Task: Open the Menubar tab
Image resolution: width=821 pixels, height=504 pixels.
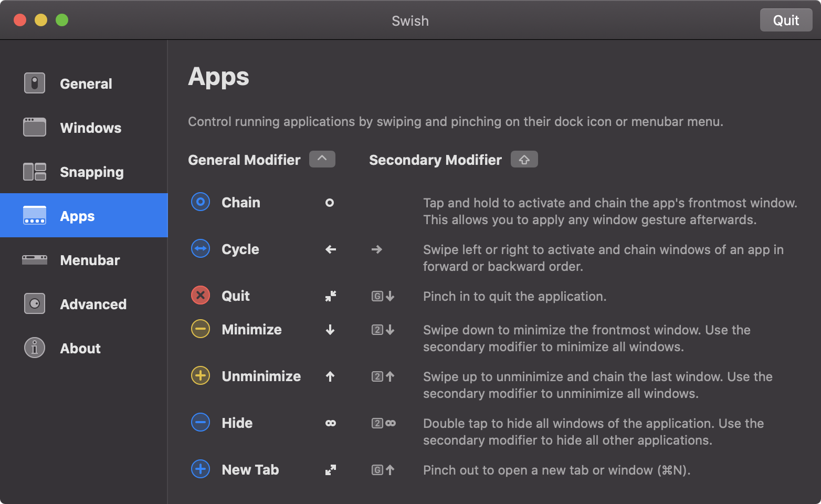Action: tap(84, 260)
